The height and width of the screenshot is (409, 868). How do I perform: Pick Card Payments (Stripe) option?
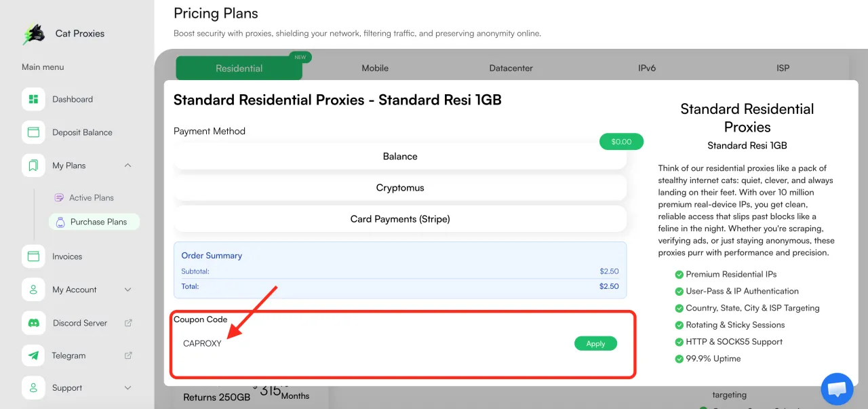(x=400, y=219)
